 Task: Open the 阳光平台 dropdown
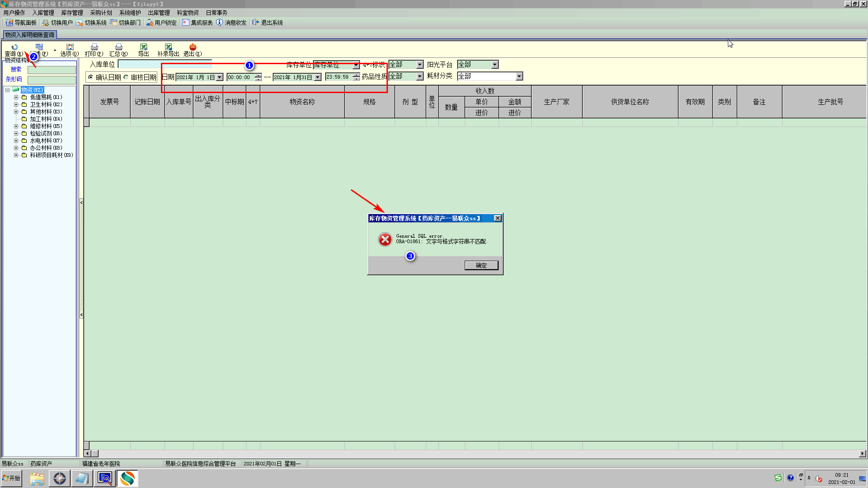click(x=495, y=65)
